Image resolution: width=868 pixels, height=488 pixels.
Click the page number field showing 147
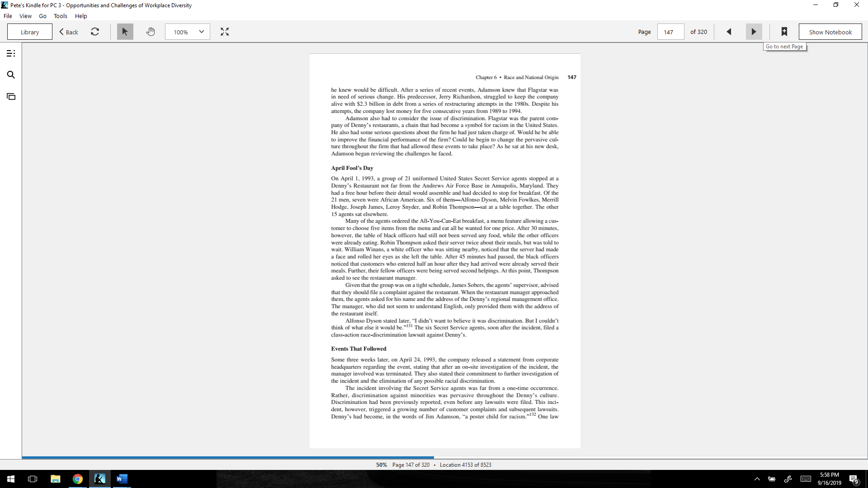click(x=670, y=32)
